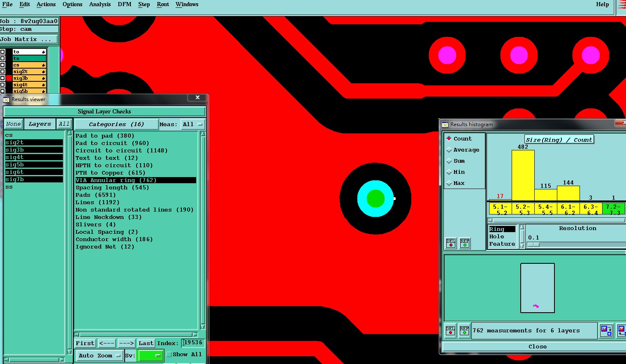Enable the Show All checkbox
626x364 pixels.
click(169, 355)
